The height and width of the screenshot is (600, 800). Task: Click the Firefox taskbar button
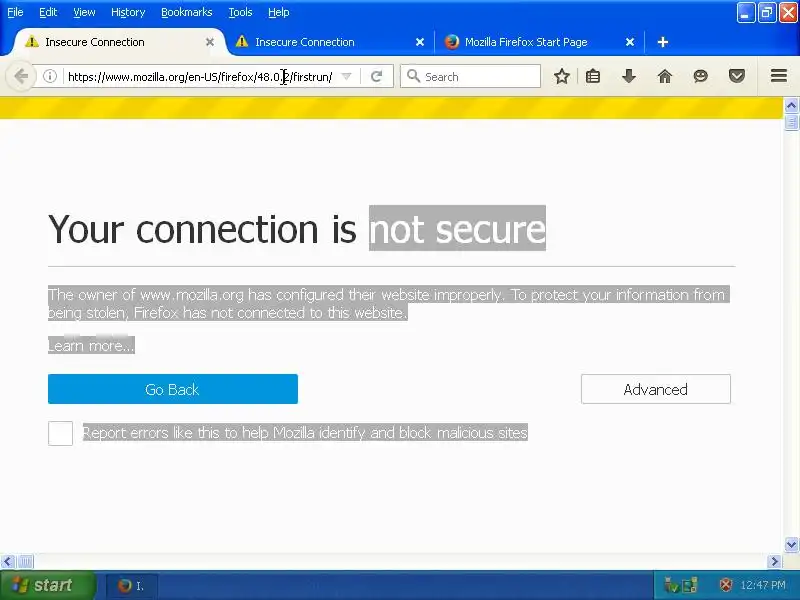(132, 586)
